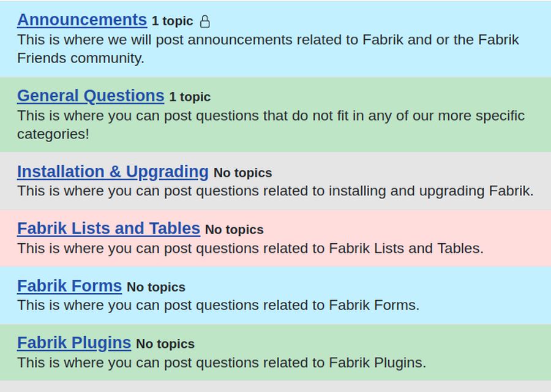
Task: Open the Announcements category
Action: pyautogui.click(x=82, y=20)
